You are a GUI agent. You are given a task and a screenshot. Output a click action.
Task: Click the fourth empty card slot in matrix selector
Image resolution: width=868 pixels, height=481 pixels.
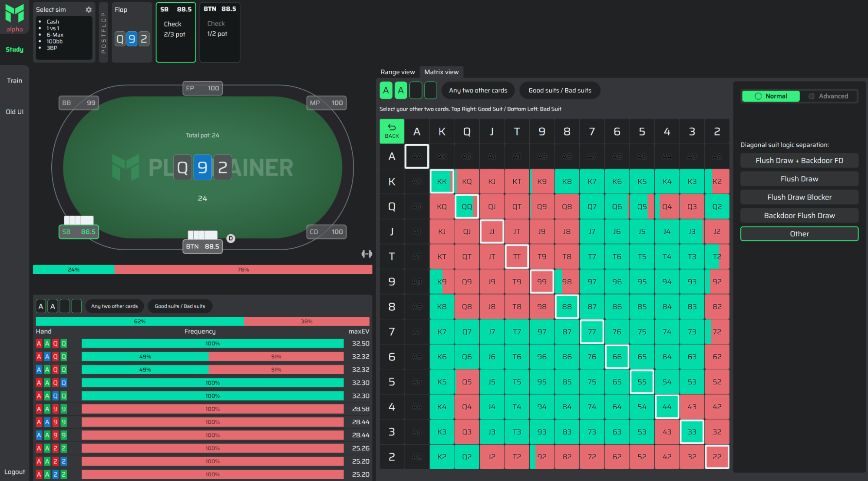[430, 90]
